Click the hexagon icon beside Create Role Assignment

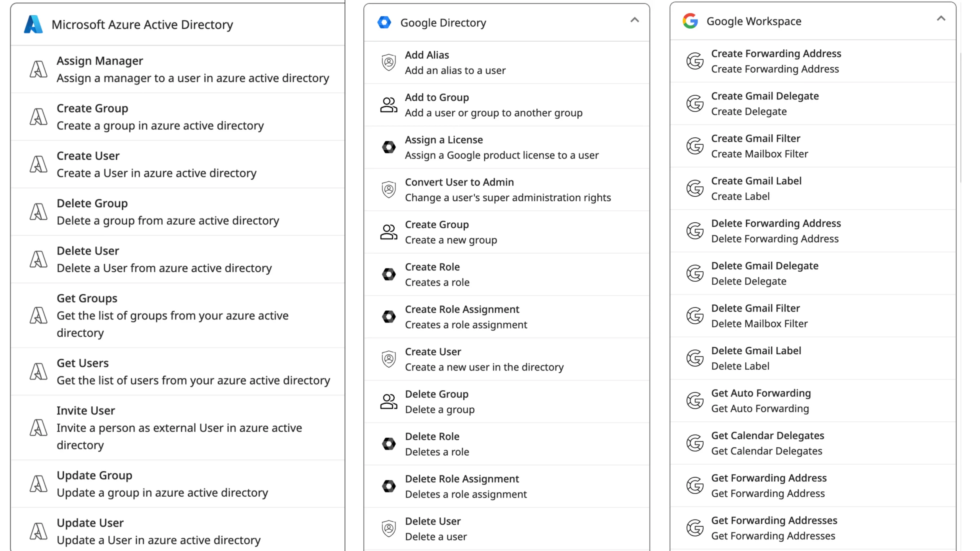pyautogui.click(x=389, y=316)
